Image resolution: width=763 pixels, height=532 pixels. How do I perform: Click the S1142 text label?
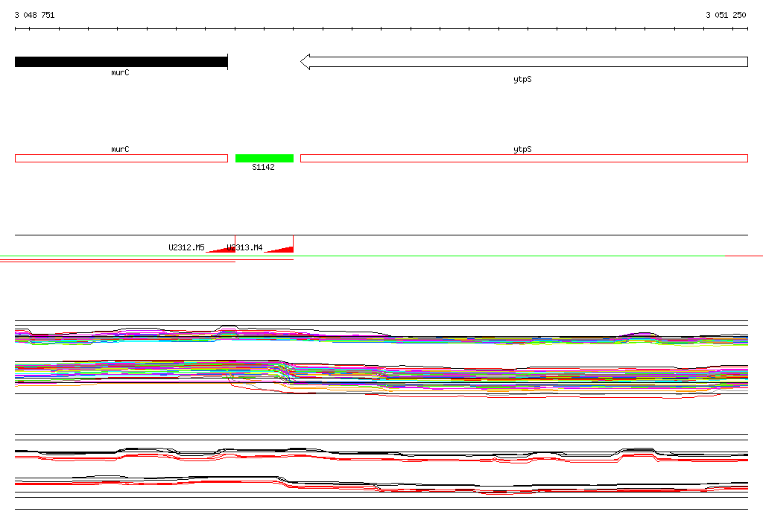263,167
